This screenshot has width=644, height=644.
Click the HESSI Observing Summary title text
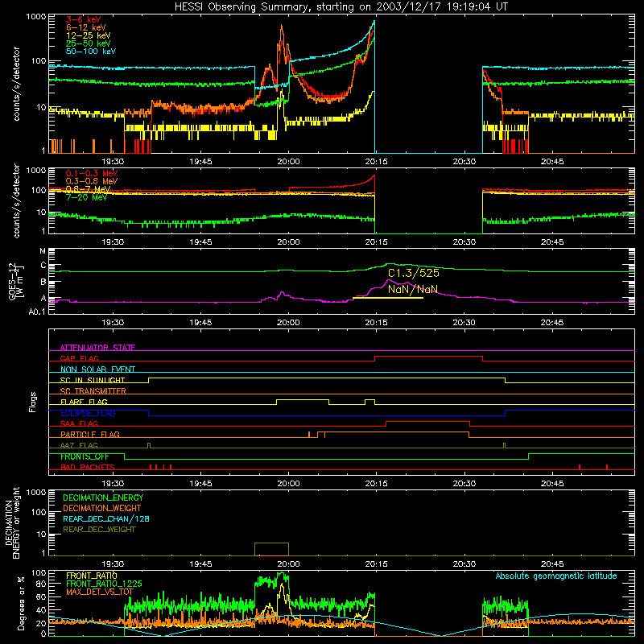(341, 7)
